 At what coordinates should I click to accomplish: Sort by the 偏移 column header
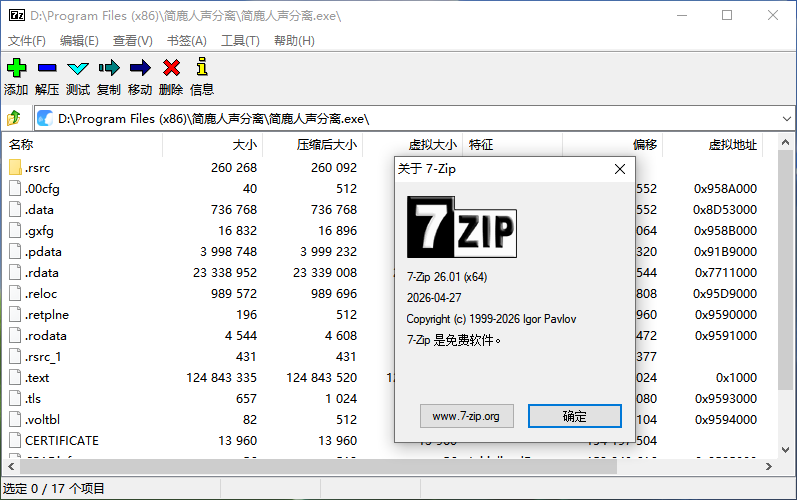612,145
